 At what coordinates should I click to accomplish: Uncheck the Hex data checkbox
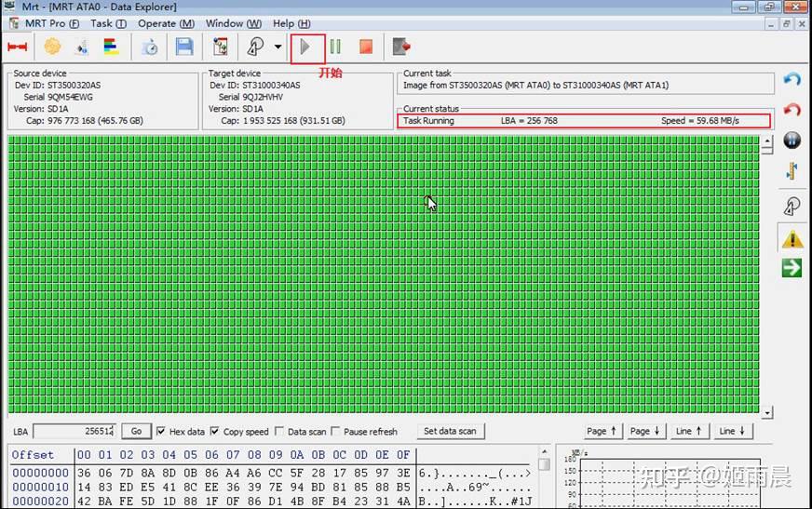click(x=161, y=431)
